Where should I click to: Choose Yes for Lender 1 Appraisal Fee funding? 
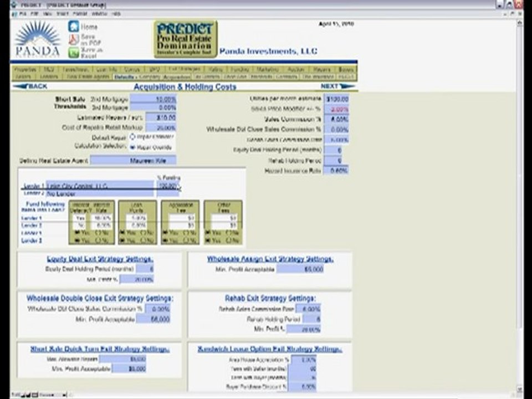pyautogui.click(x=166, y=233)
